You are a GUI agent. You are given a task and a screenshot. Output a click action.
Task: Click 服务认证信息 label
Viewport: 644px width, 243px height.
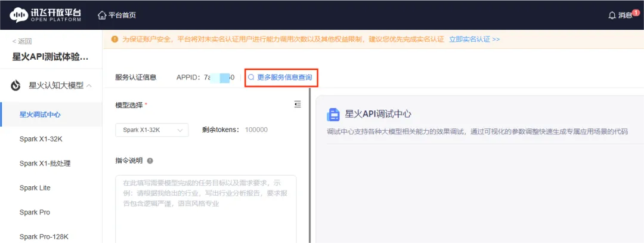[x=136, y=77]
